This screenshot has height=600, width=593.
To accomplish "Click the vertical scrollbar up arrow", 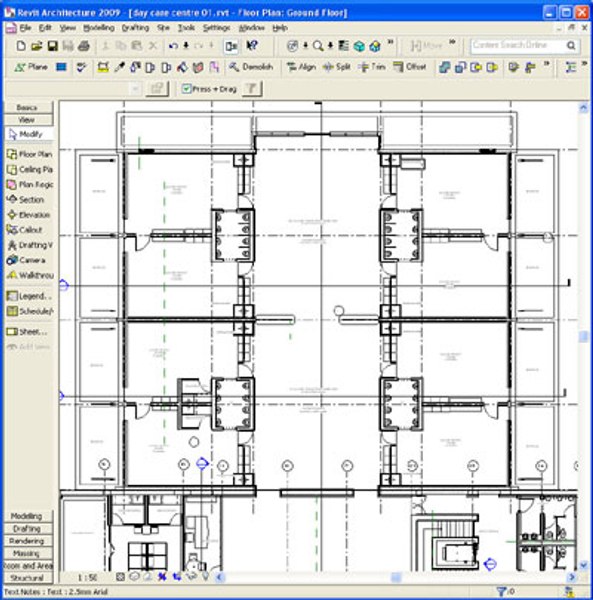I will 583,108.
